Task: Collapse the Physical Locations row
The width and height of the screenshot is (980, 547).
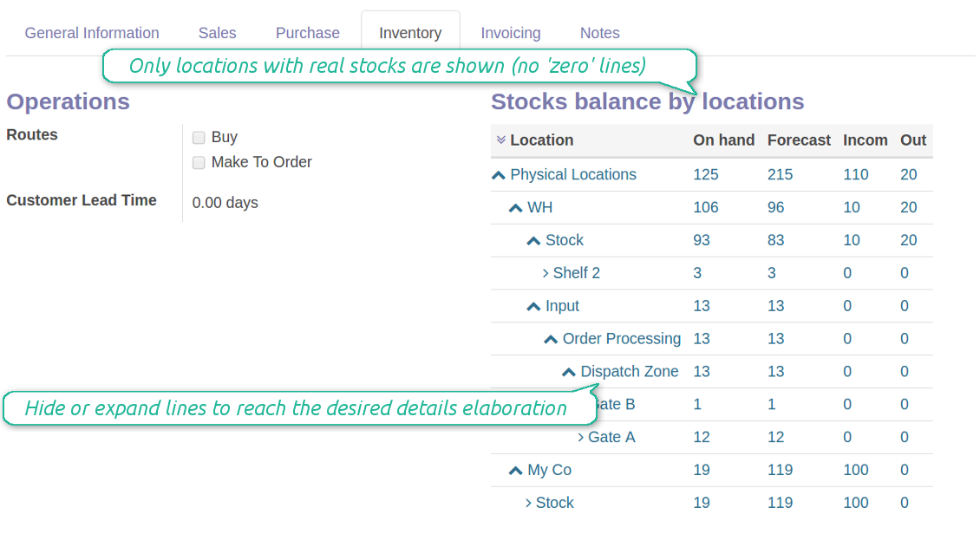Action: click(498, 175)
